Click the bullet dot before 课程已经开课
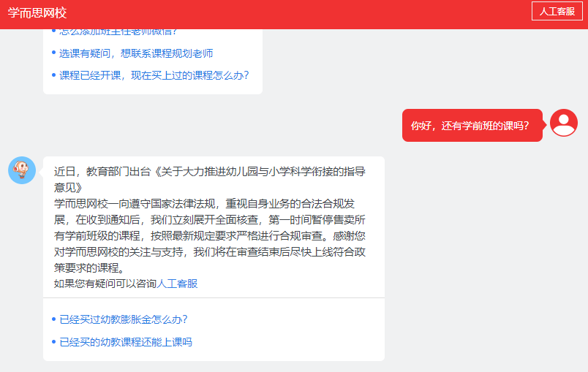Viewport: 588px width, 372px height. pos(53,75)
